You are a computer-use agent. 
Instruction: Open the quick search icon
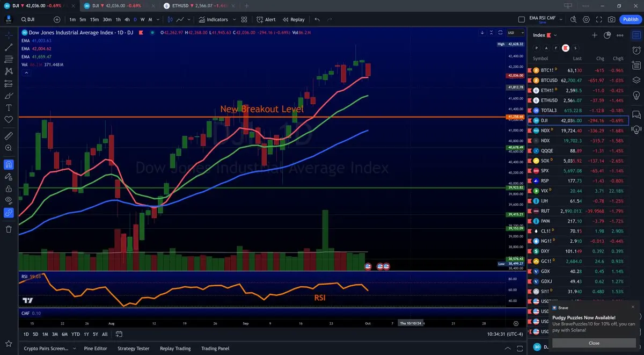pos(573,19)
